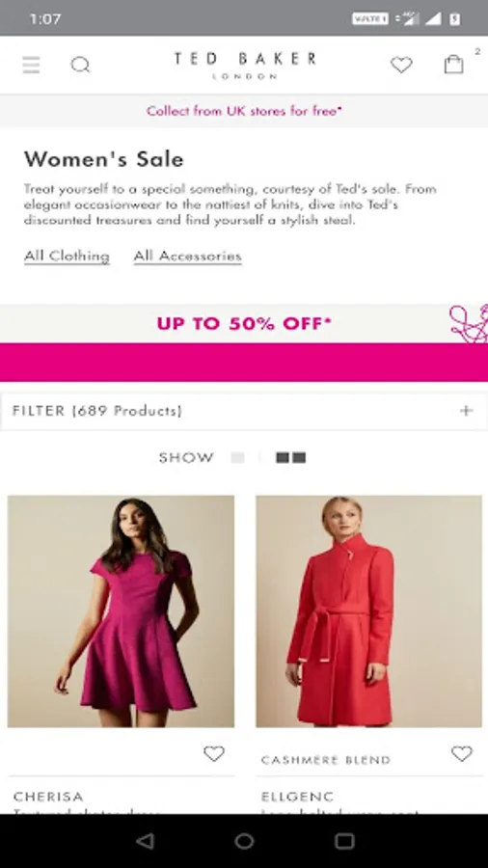The width and height of the screenshot is (488, 868).
Task: Add Cherisa dress to wishlist
Action: coord(213,753)
